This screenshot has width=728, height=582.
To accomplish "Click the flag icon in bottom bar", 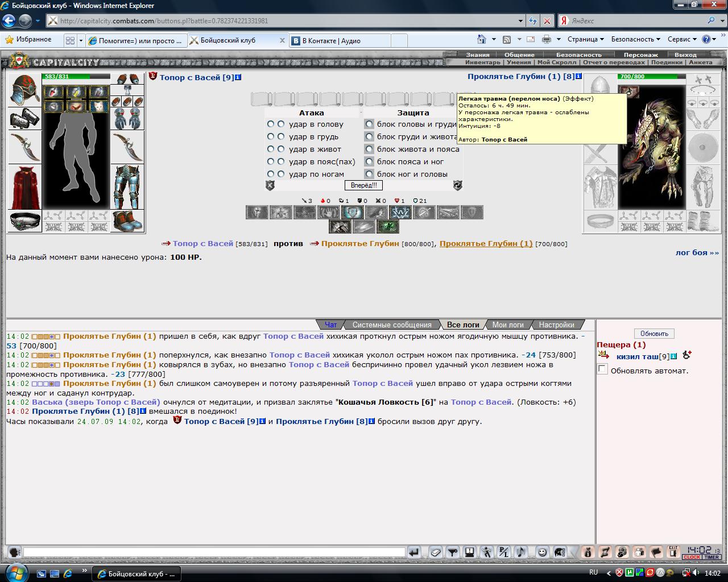I will pyautogui.click(x=656, y=552).
